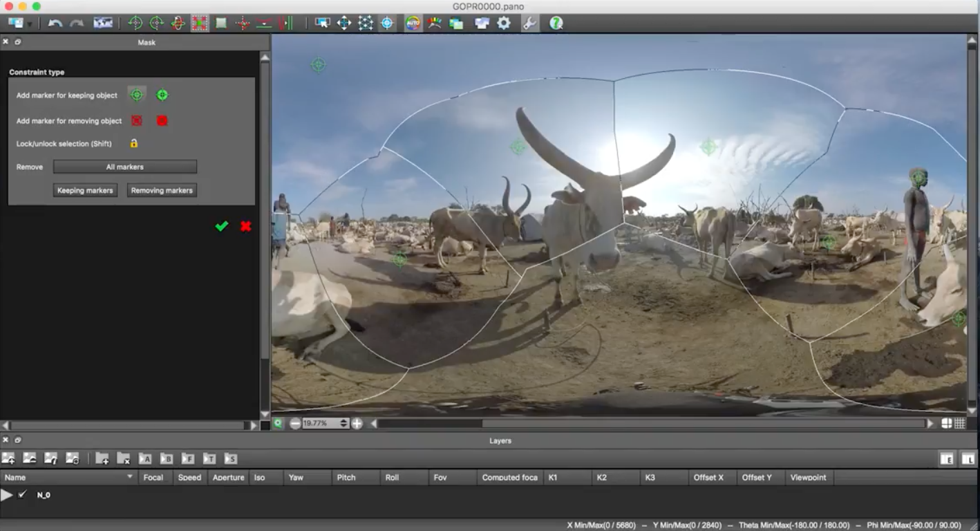Open help with the question mark icon

tap(556, 23)
